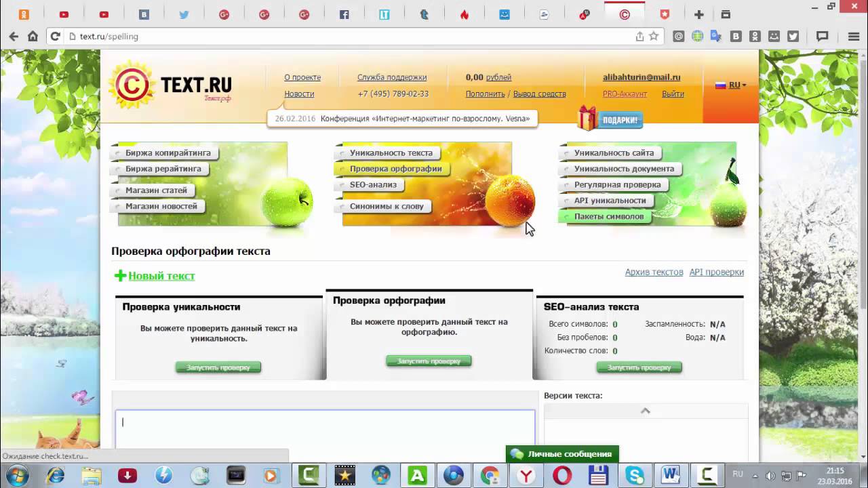
Task: Open alibahturin@mail.ru account link
Action: click(642, 77)
